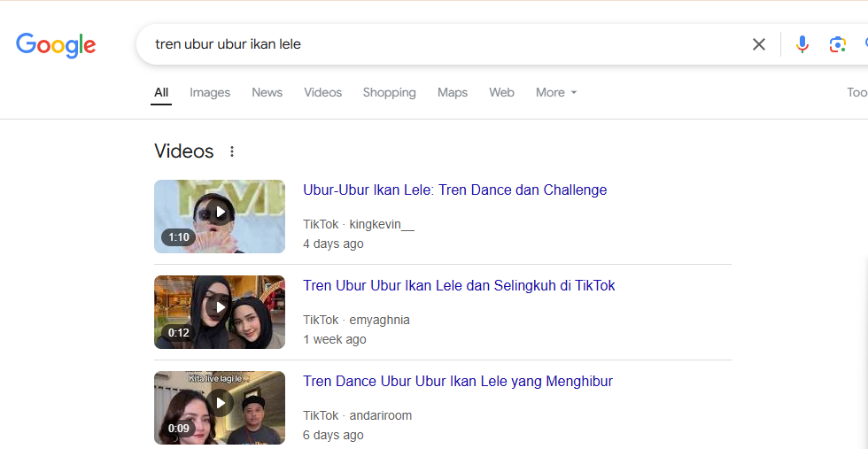Click the '1 week ago' date text
Viewport: 868px width, 449px height.
coord(335,339)
